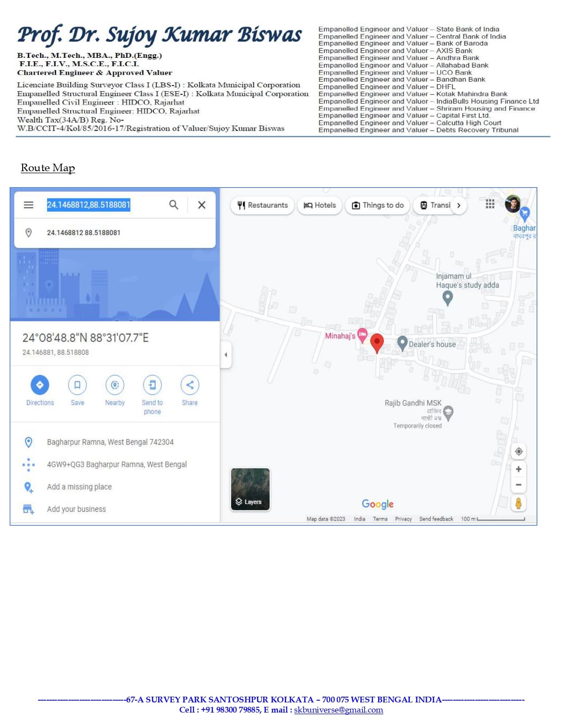Screen dimensions: 563x728
Task: Click the search magnifier icon
Action: point(174,205)
